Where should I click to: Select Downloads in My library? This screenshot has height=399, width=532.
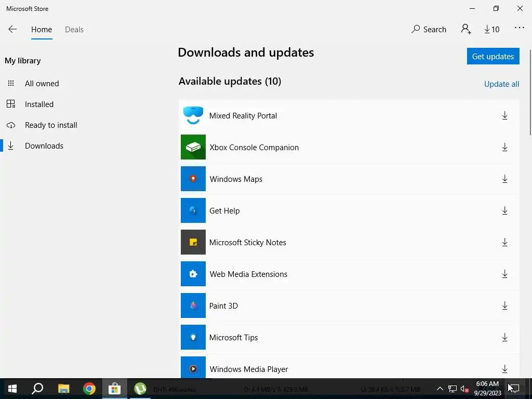click(44, 146)
